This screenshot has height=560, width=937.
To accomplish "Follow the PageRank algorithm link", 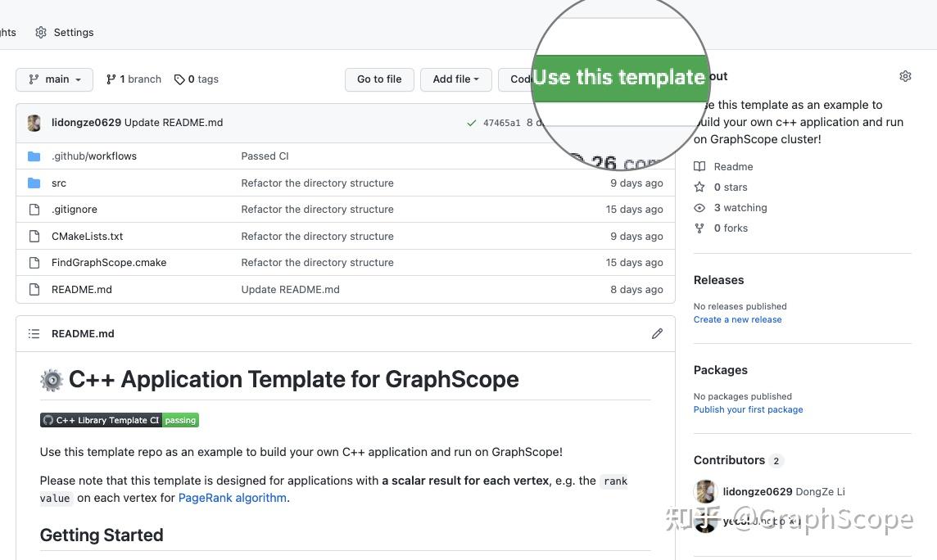I will (232, 498).
